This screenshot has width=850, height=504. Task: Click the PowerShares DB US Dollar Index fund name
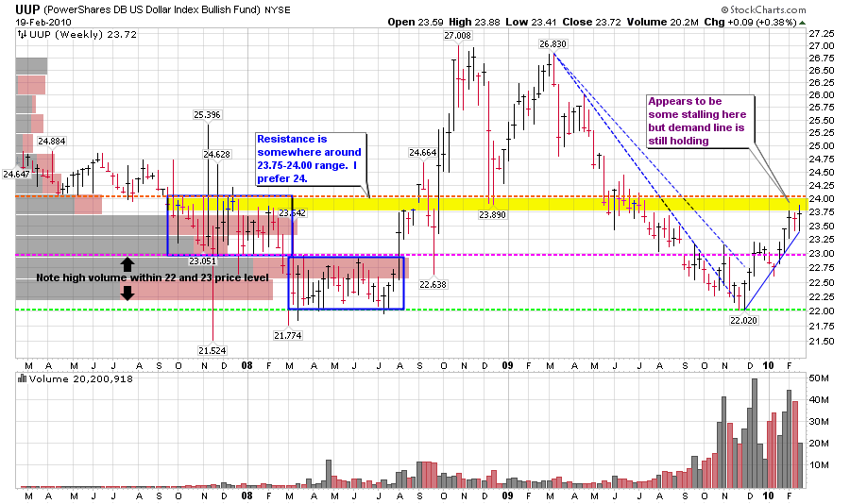click(150, 9)
